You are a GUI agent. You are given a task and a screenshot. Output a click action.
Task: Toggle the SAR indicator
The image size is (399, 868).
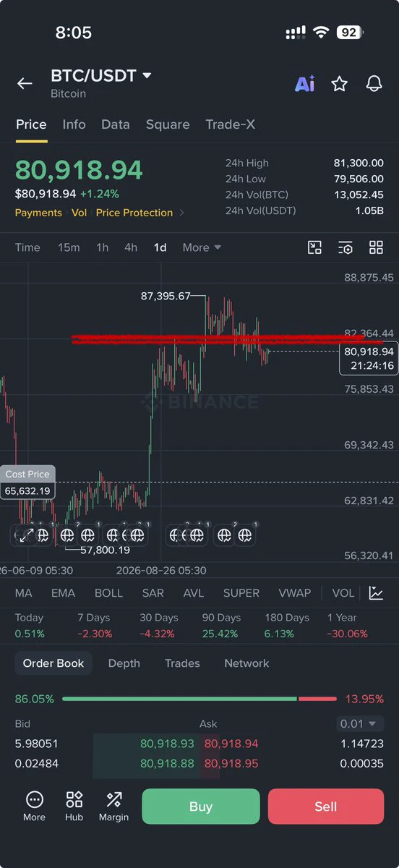pos(153,593)
